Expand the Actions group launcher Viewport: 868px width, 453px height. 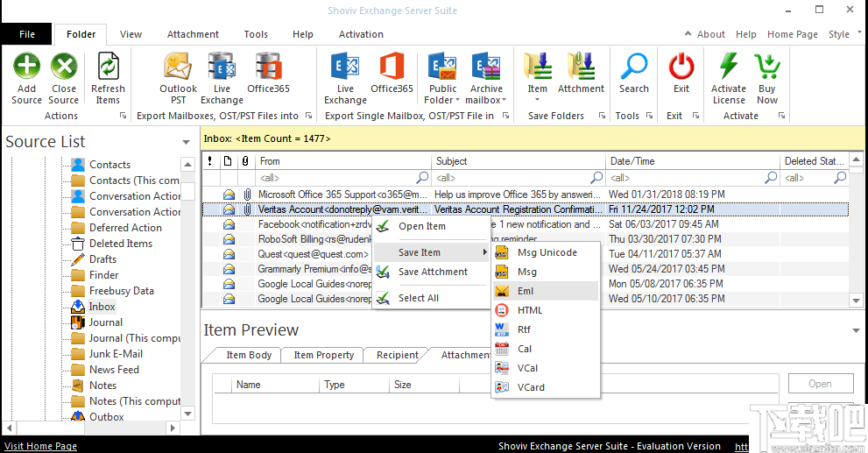pos(123,116)
